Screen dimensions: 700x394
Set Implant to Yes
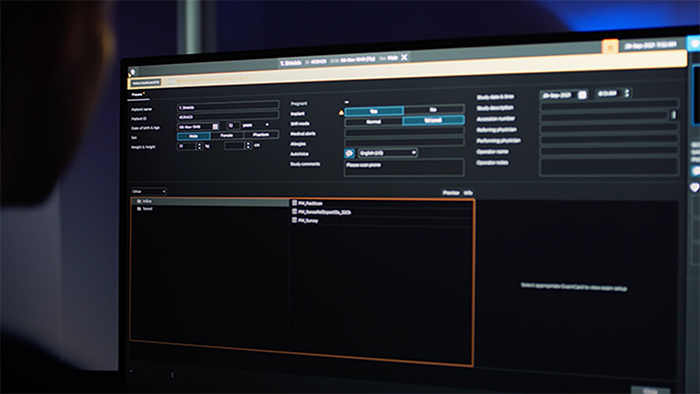374,111
